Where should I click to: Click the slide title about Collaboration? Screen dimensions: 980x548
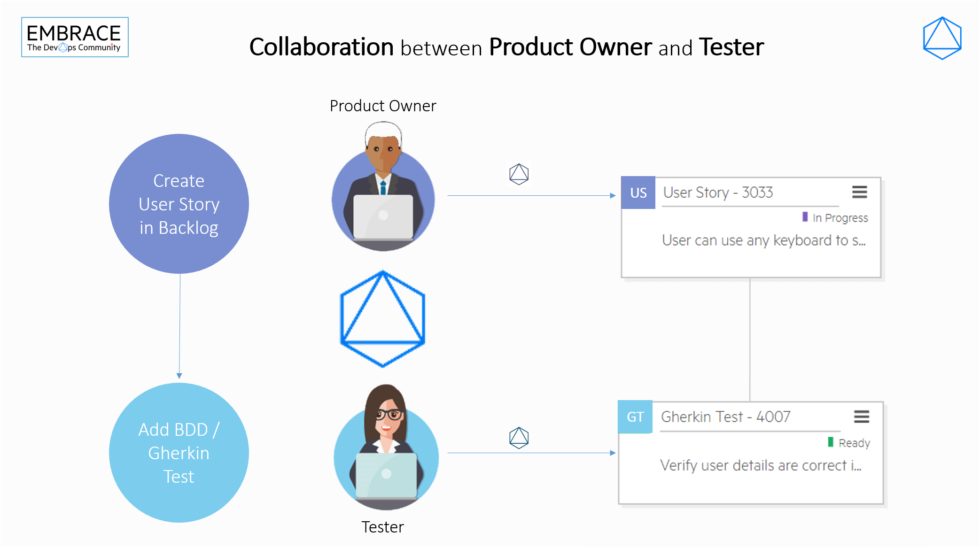(x=506, y=47)
